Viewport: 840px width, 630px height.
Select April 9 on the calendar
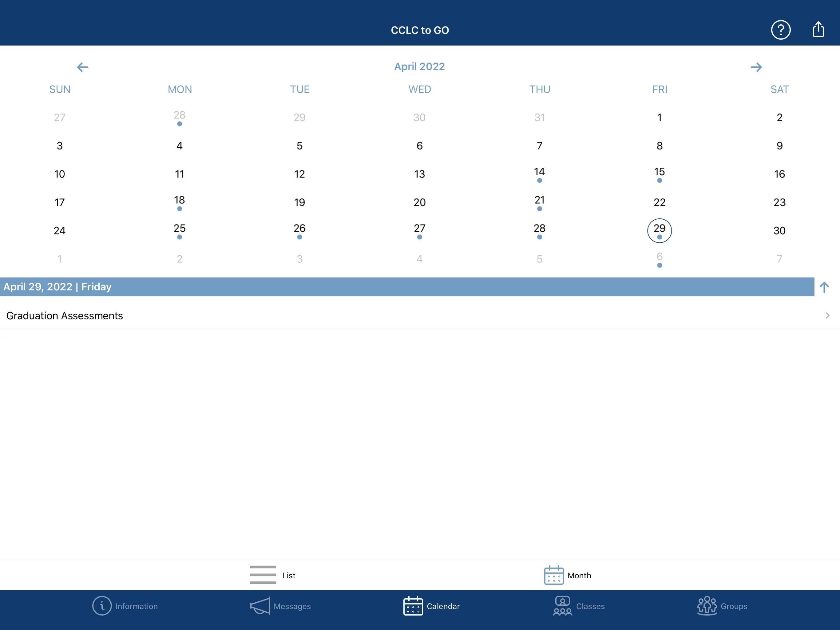click(779, 146)
